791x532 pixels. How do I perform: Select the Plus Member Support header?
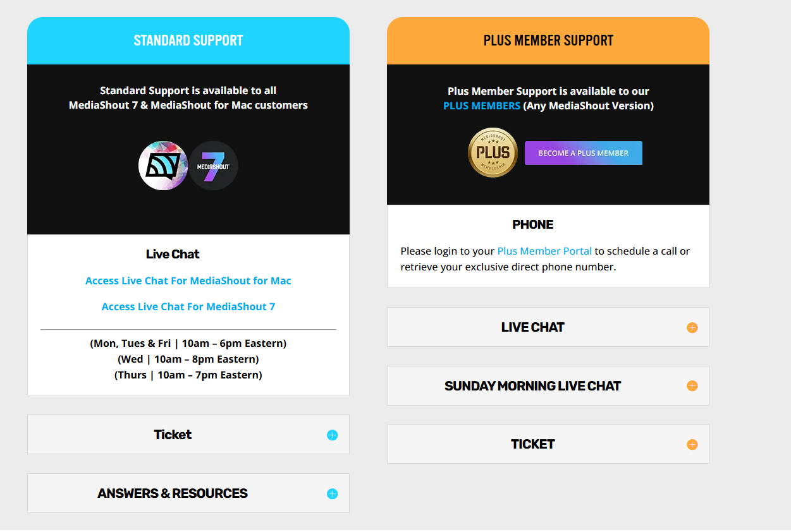(x=548, y=40)
